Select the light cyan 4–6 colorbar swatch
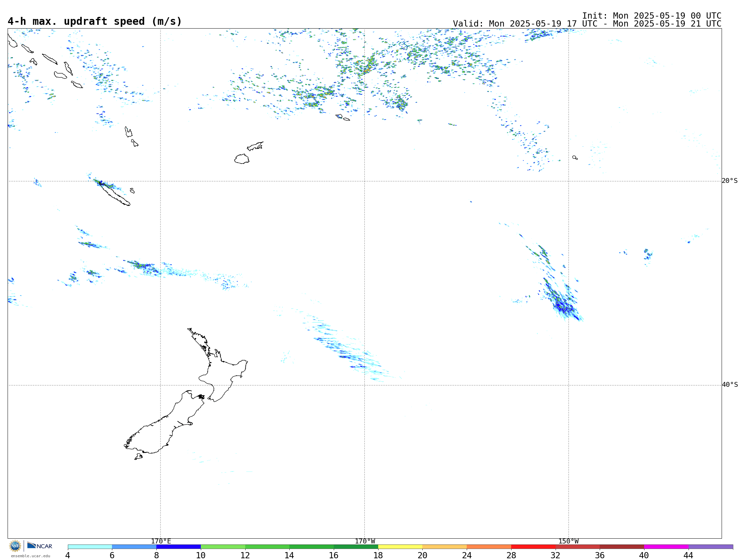Image resolution: width=744 pixels, height=560 pixels. point(90,547)
